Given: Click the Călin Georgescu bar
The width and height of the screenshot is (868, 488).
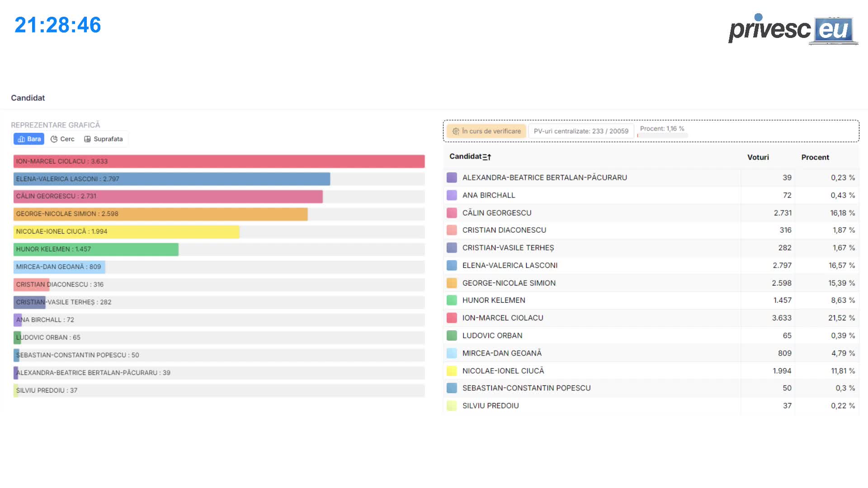Looking at the screenshot, I should click(168, 197).
